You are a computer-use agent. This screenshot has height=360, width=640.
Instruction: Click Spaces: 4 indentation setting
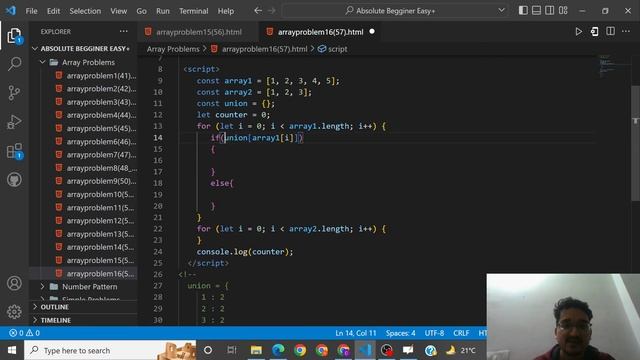400,333
